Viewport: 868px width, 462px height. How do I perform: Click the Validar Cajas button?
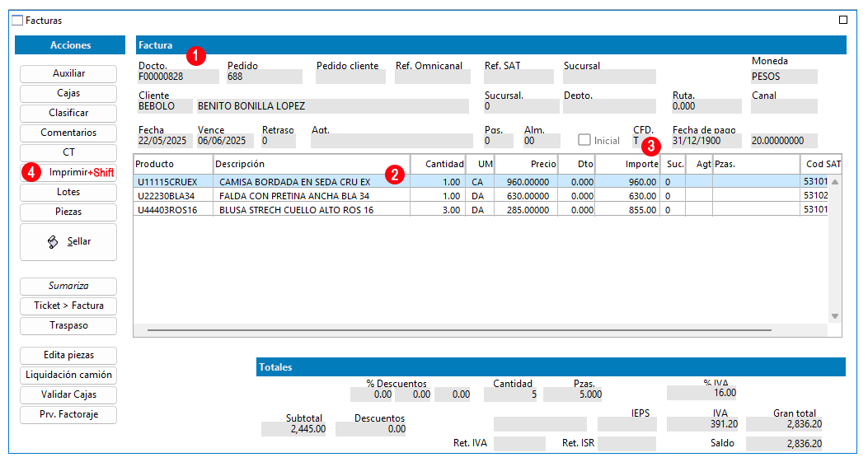[x=68, y=395]
